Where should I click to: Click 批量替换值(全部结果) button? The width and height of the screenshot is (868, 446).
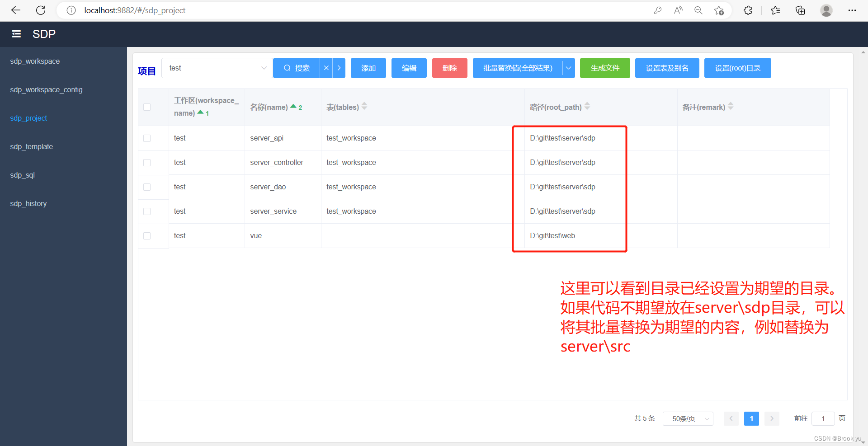point(518,68)
